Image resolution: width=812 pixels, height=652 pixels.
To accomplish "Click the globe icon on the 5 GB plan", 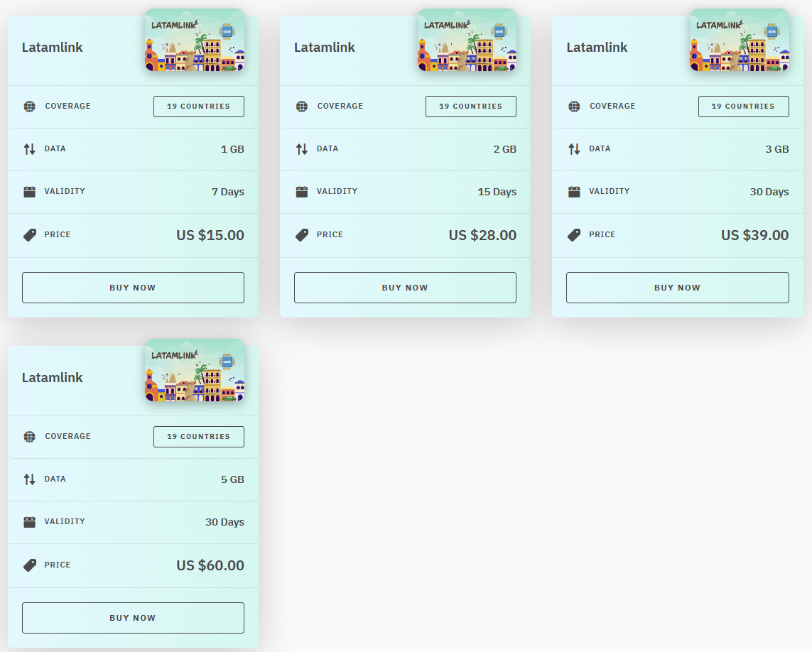I will point(29,437).
